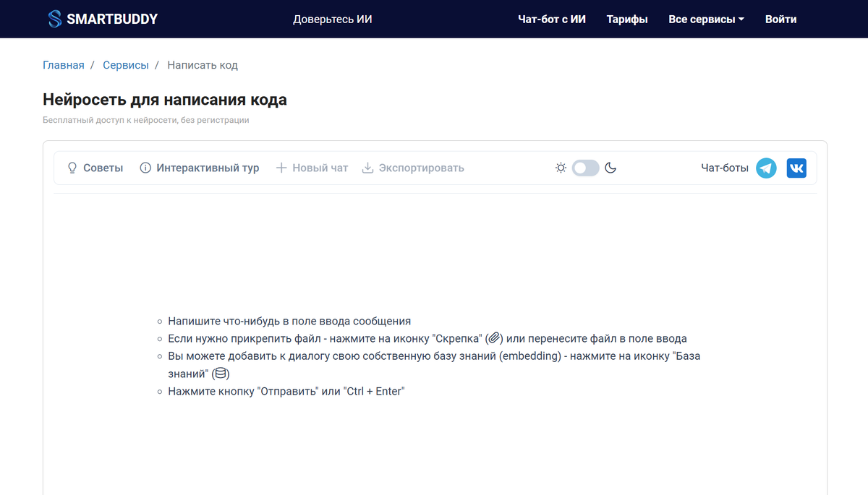The image size is (868, 495).
Task: Open the Telegram chat-bot icon
Action: point(766,168)
